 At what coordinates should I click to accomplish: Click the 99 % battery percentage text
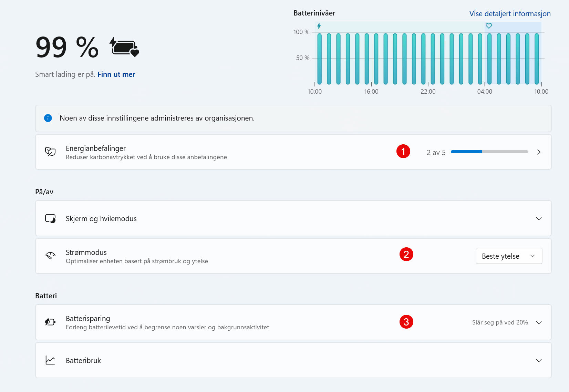pos(67,47)
